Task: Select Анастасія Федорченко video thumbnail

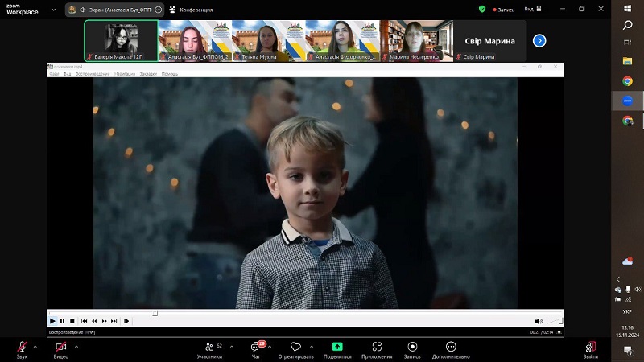Action: (x=343, y=41)
